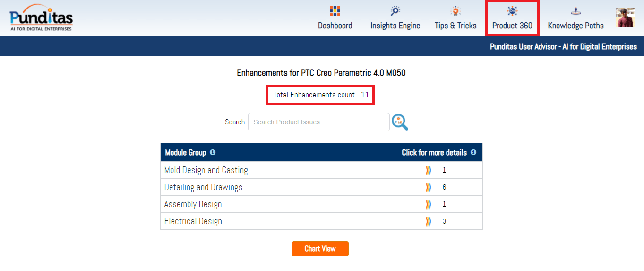The width and height of the screenshot is (644, 271).
Task: Click the Knowledge Paths icon
Action: pos(575,11)
